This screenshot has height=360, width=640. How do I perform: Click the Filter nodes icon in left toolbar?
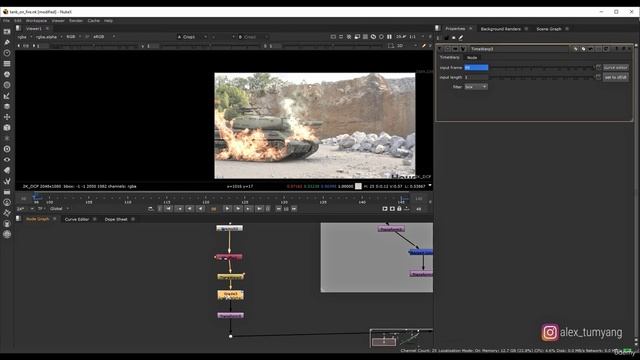7,85
